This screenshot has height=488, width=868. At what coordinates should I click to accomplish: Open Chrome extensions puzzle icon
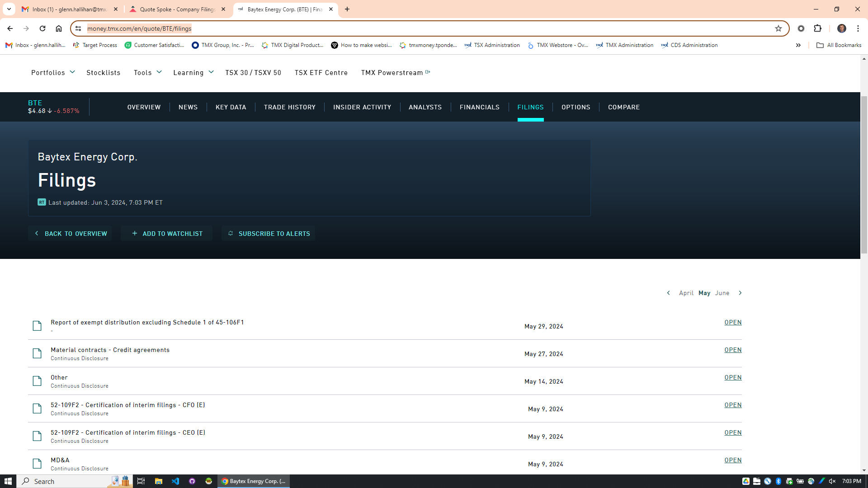pyautogui.click(x=817, y=28)
